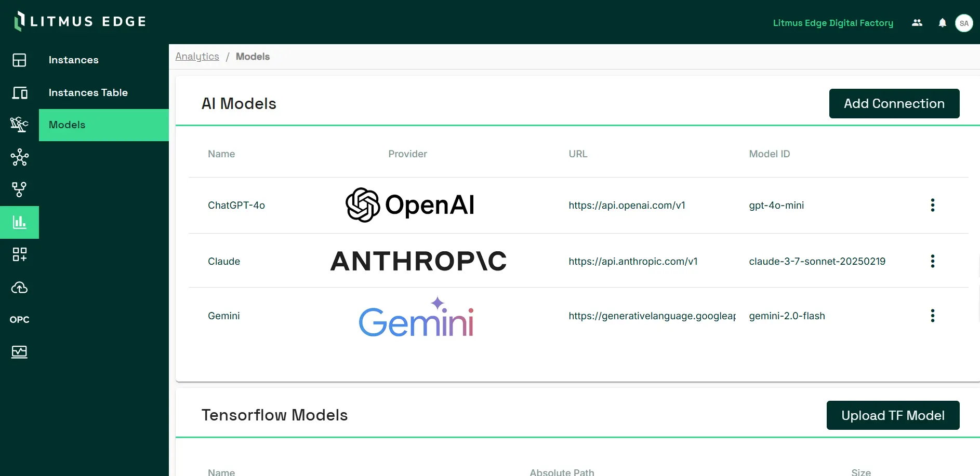Open the add-apps grid icon
The width and height of the screenshot is (980, 476).
(x=19, y=254)
